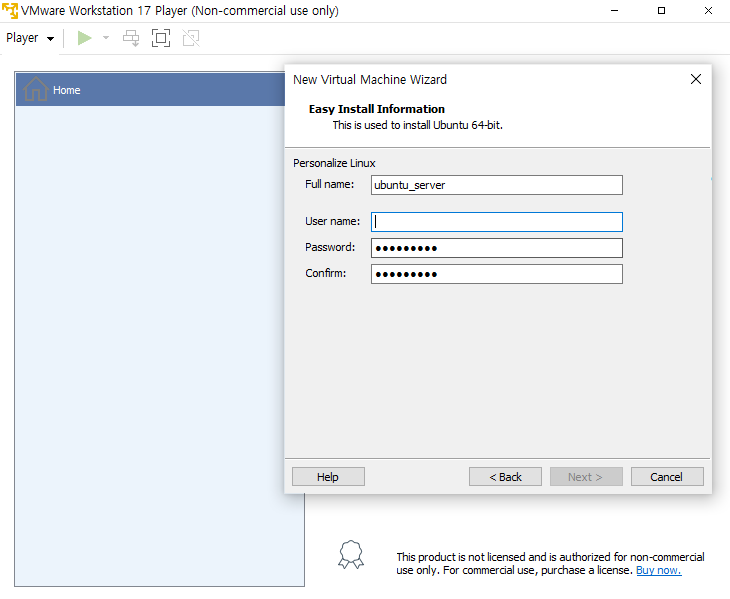Expand the power options dropdown arrow
Image resolution: width=730 pixels, height=599 pixels.
tap(106, 38)
